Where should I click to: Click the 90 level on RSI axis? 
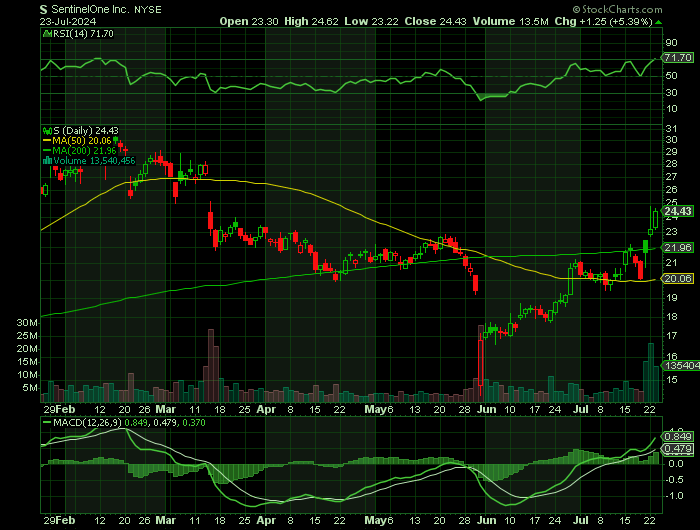pyautogui.click(x=671, y=43)
